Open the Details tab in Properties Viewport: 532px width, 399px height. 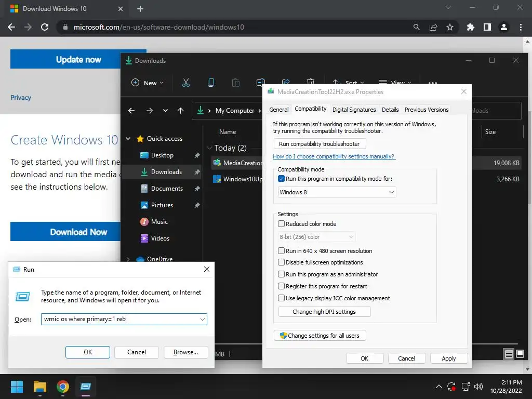(390, 110)
